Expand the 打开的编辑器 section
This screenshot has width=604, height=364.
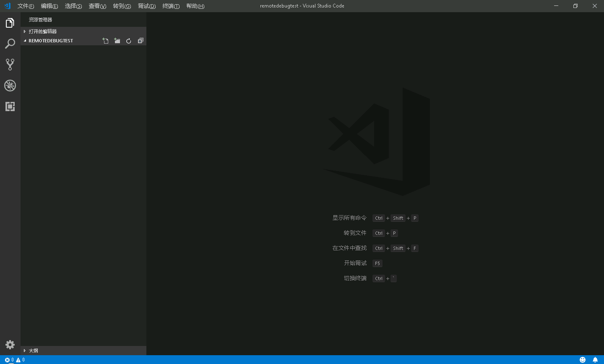tap(83, 31)
